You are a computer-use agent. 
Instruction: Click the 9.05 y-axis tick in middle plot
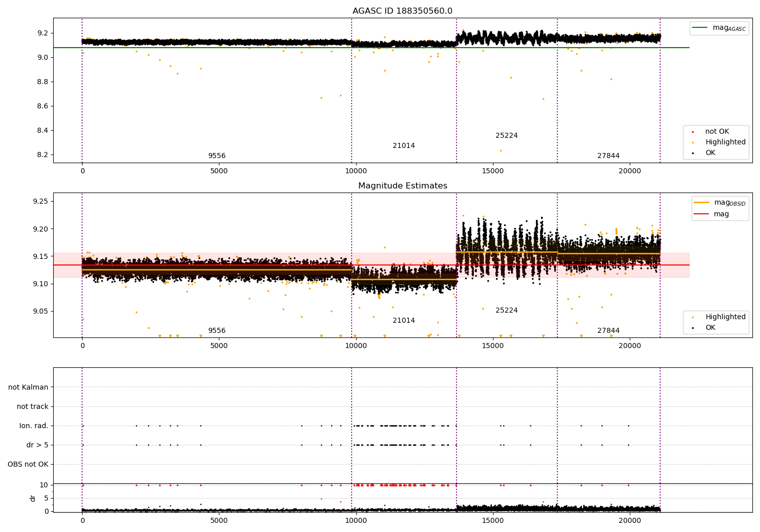pos(41,312)
